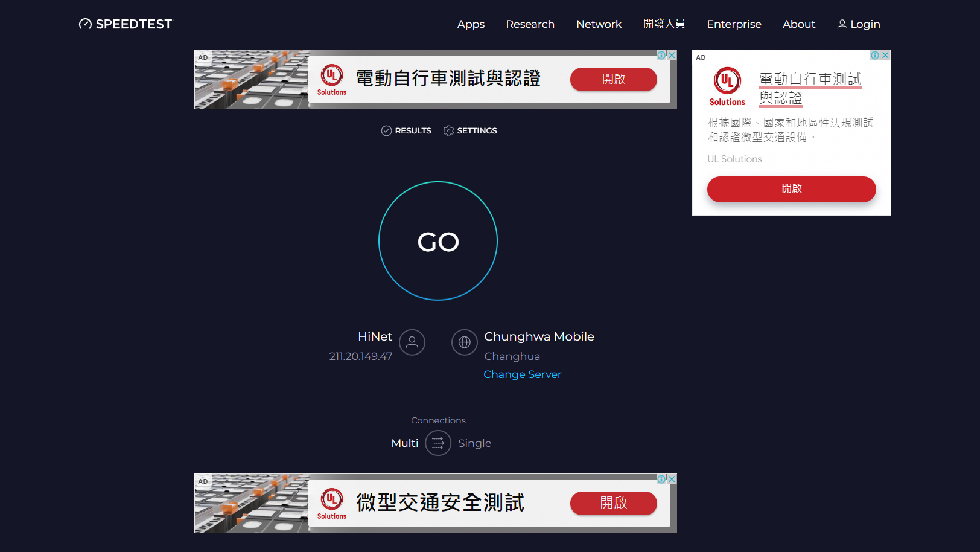Screen dimensions: 980x552
Task: Click the top banner 電動自行車測試與認證 headline
Action: [x=448, y=79]
